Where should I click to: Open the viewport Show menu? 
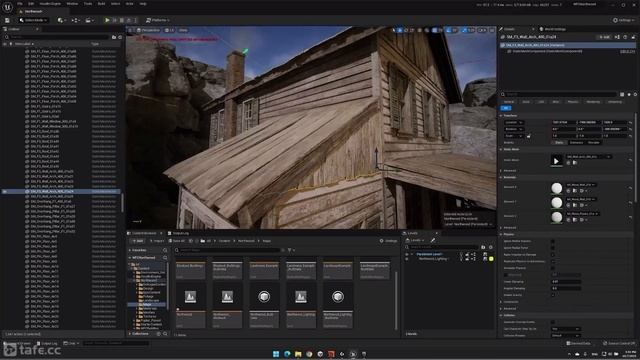coord(183,30)
